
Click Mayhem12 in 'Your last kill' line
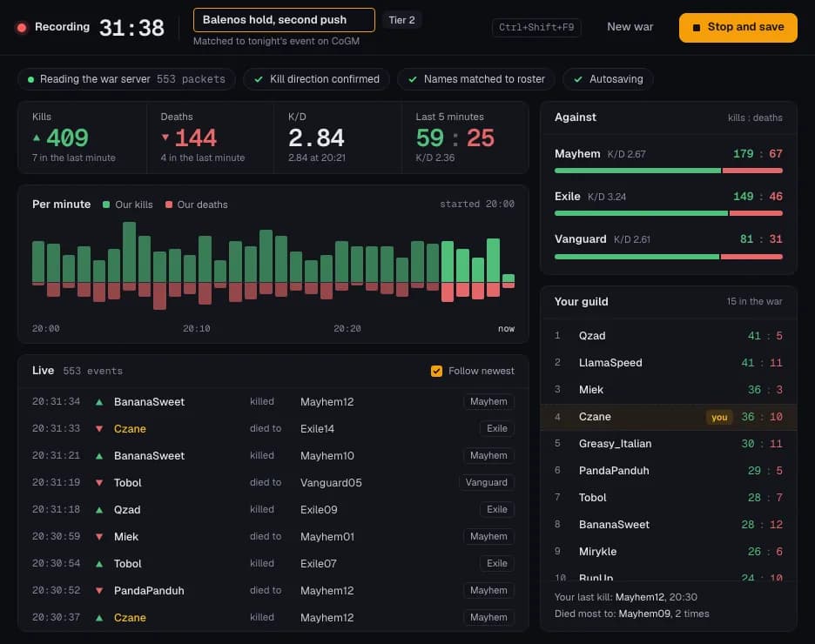[639, 597]
